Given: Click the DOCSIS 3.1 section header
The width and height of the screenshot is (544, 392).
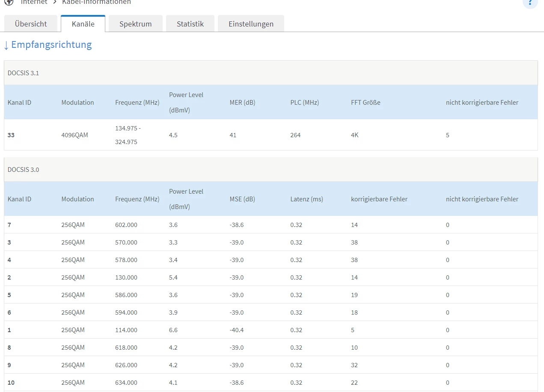Looking at the screenshot, I should click(23, 73).
